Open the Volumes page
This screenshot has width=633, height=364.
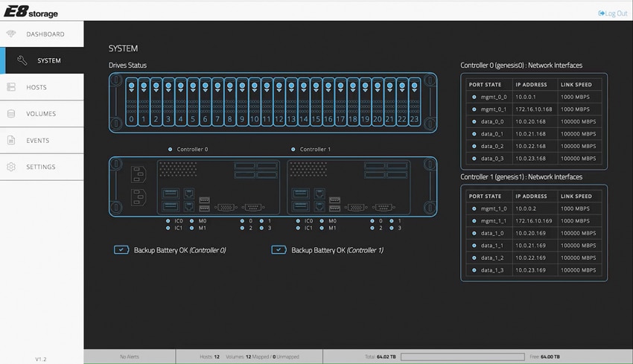point(42,114)
